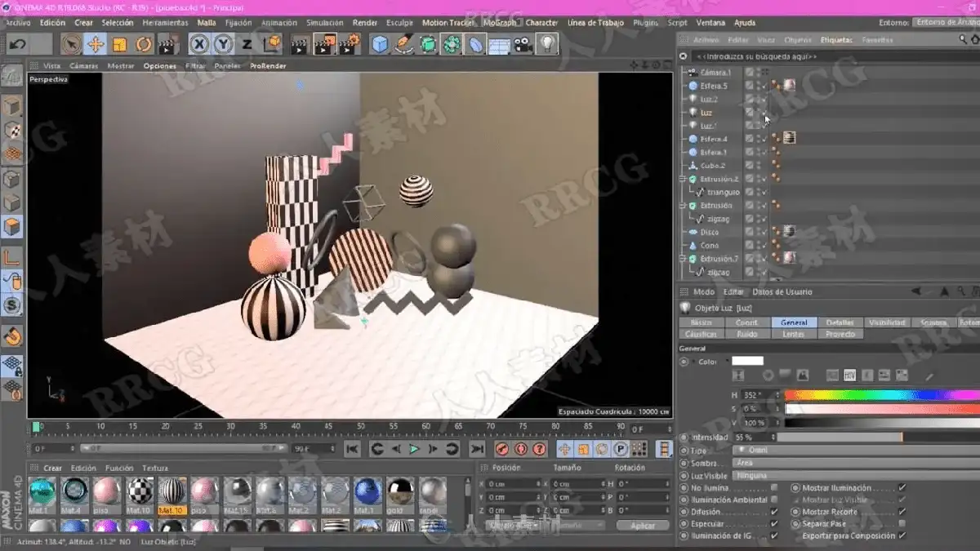This screenshot has width=980, height=551.
Task: Click play forward in the timeline controls
Action: click(414, 449)
